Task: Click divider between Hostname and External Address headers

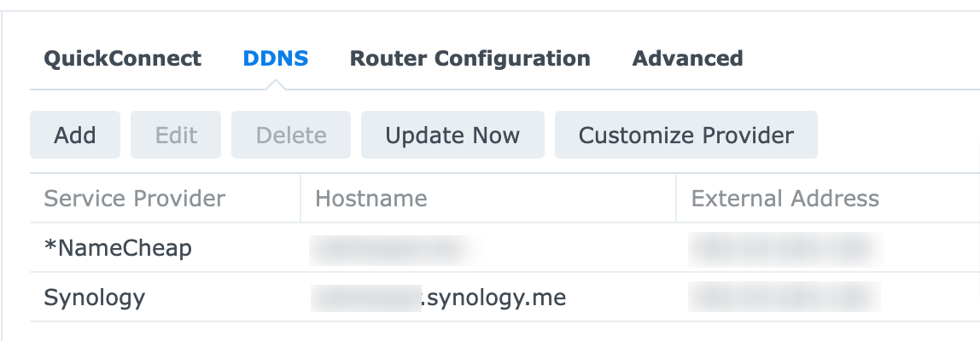Action: click(x=676, y=199)
